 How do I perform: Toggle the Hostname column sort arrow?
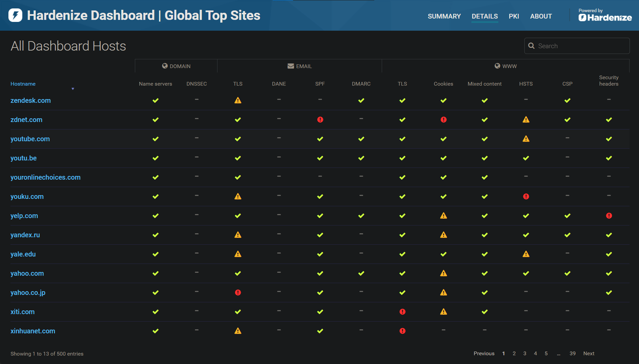coord(73,88)
